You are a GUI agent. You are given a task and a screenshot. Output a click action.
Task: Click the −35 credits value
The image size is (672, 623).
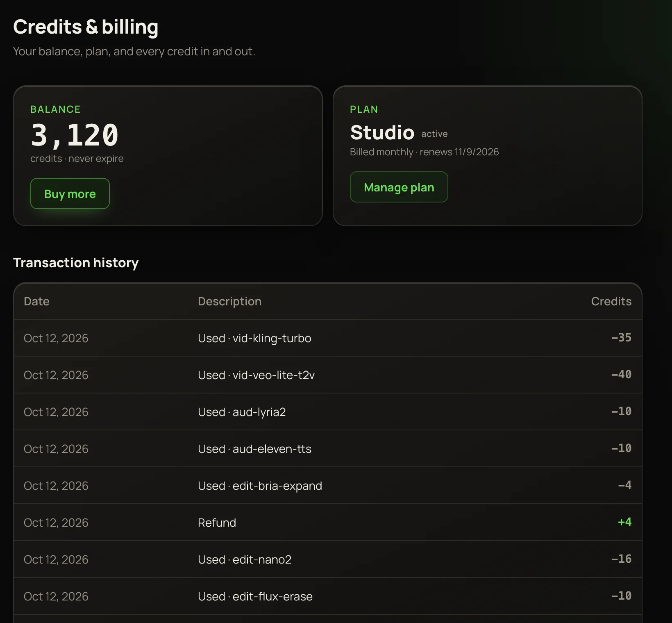tap(621, 337)
